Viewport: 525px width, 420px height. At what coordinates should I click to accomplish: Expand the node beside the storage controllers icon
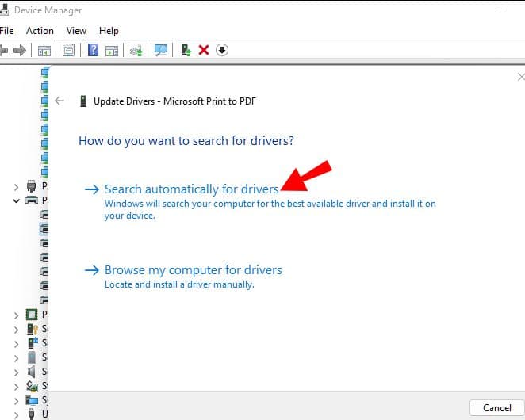click(16, 387)
